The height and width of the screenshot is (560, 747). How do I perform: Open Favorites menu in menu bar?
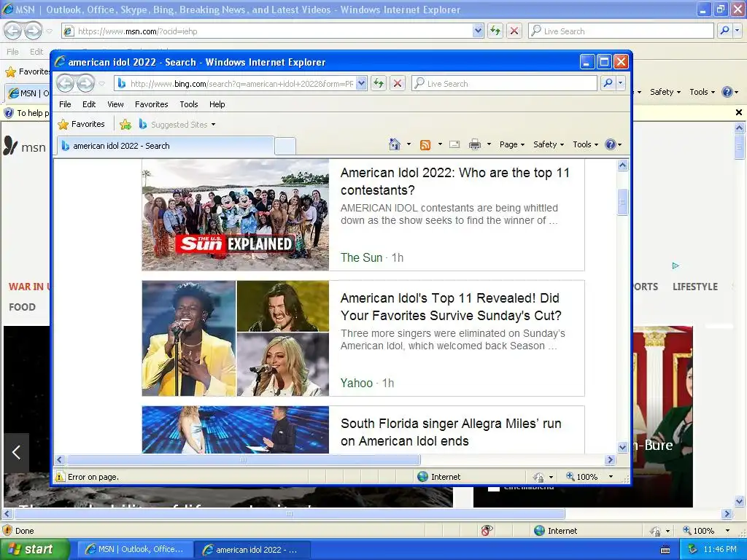[152, 104]
